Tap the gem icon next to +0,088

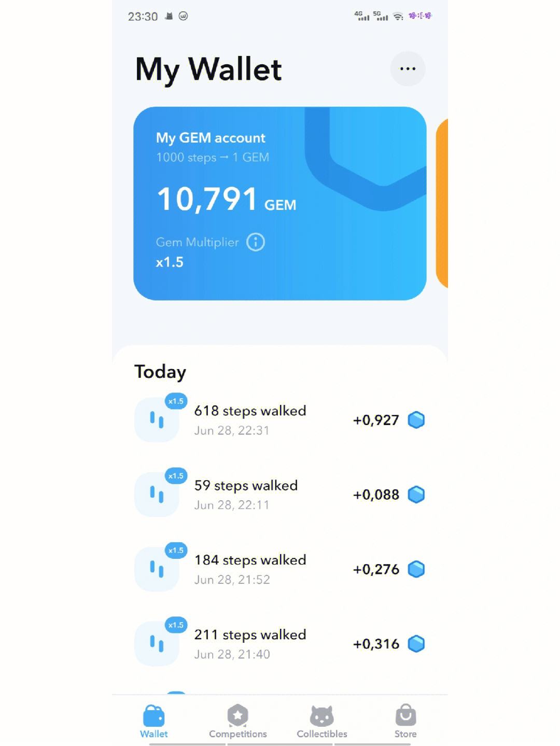coord(416,495)
